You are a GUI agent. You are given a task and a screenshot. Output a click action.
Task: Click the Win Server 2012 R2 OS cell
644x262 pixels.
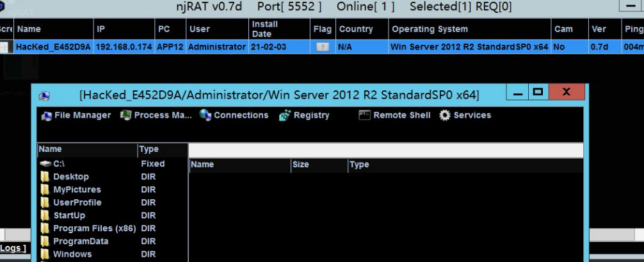[469, 47]
